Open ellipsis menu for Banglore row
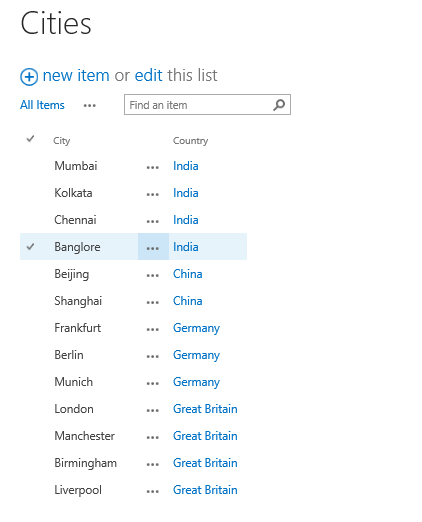 click(x=153, y=247)
